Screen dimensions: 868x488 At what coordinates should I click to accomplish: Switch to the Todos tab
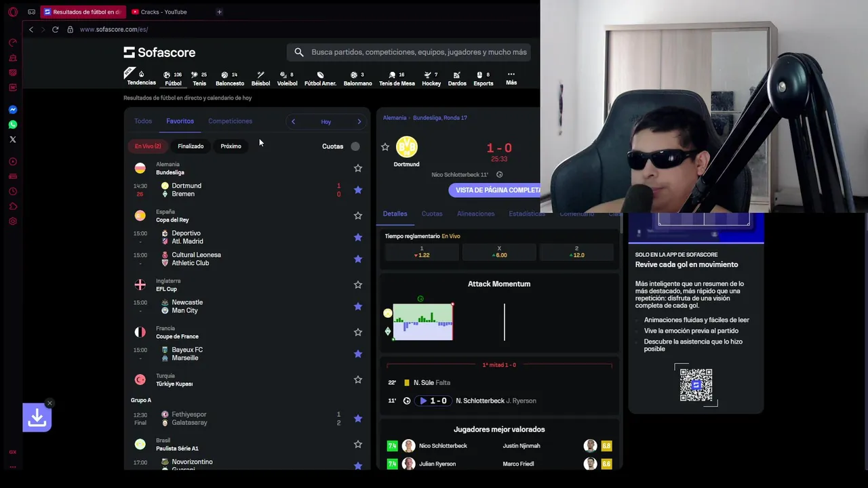pos(143,121)
